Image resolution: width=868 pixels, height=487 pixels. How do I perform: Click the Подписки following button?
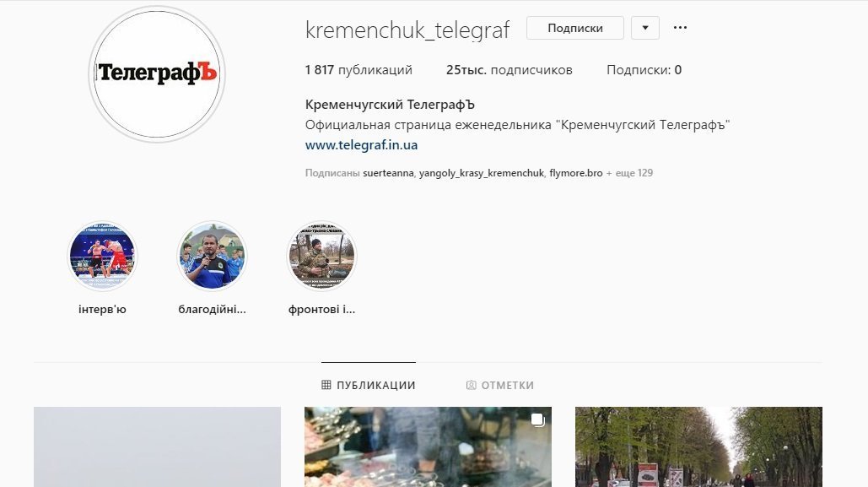[x=575, y=28]
